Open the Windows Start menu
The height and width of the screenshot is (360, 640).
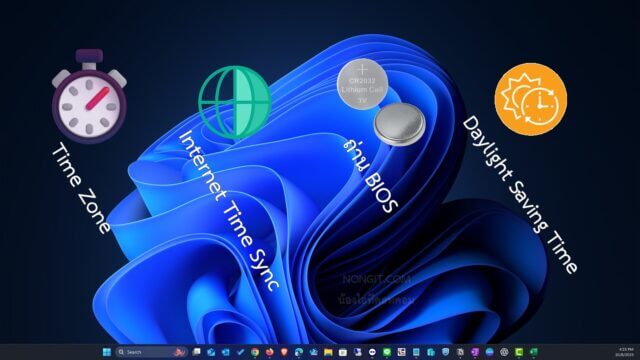click(107, 352)
